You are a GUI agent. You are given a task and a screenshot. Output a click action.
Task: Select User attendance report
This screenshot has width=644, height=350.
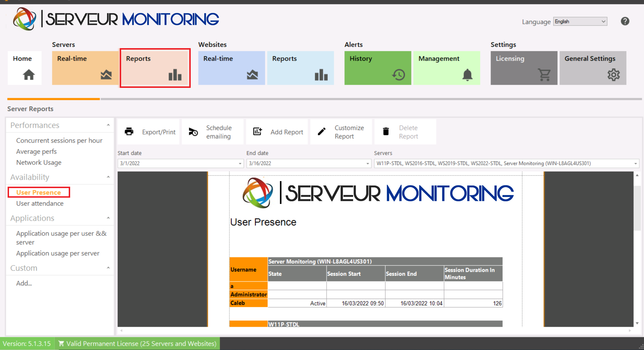(40, 203)
